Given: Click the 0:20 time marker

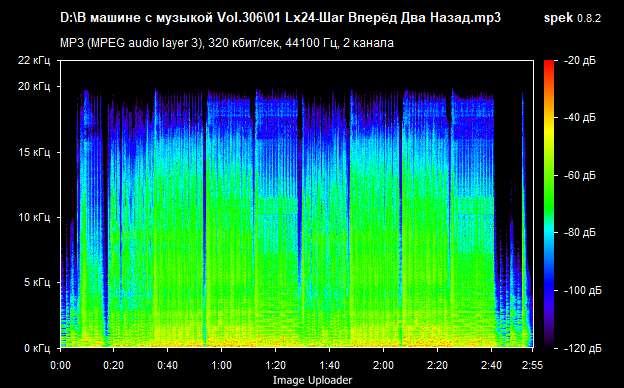Looking at the screenshot, I should pyautogui.click(x=113, y=365).
